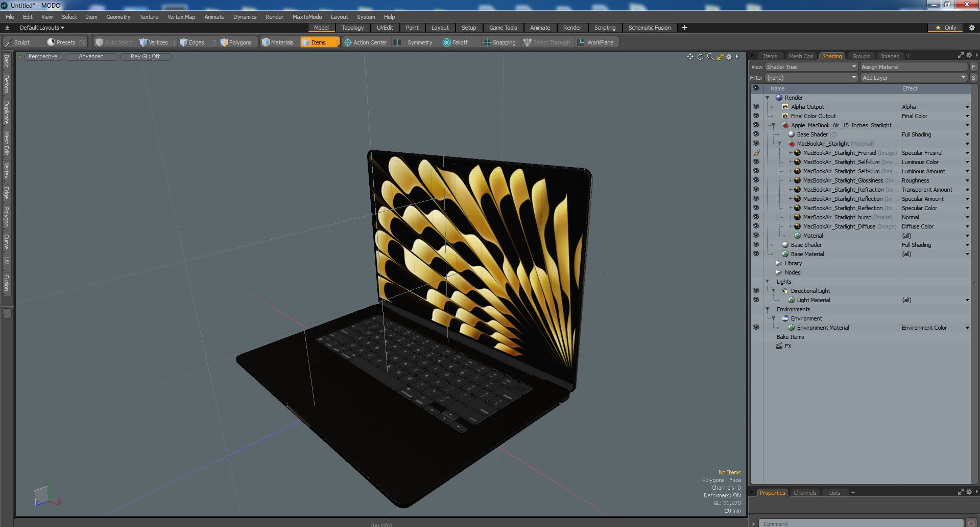Click S button beside Add Layer

click(x=973, y=78)
